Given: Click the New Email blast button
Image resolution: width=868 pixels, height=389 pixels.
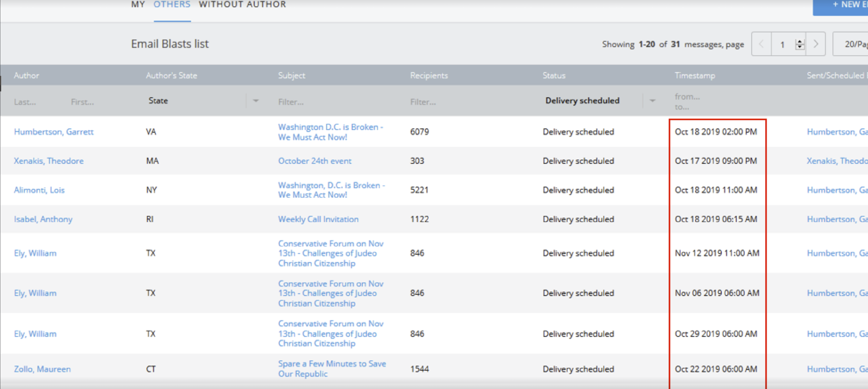Looking at the screenshot, I should pos(847,6).
